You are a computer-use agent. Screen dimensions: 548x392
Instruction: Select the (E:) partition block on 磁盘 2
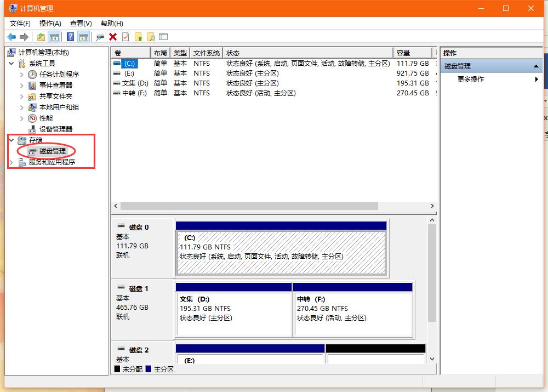click(x=250, y=354)
